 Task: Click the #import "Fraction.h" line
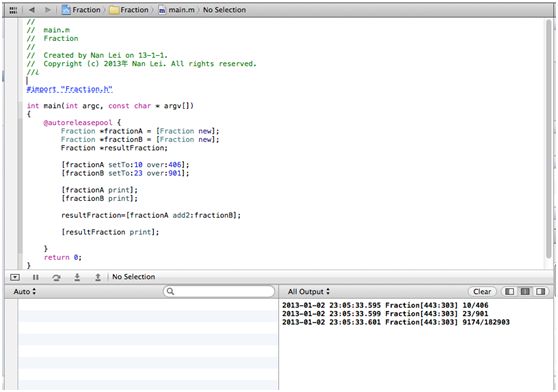pyautogui.click(x=70, y=89)
